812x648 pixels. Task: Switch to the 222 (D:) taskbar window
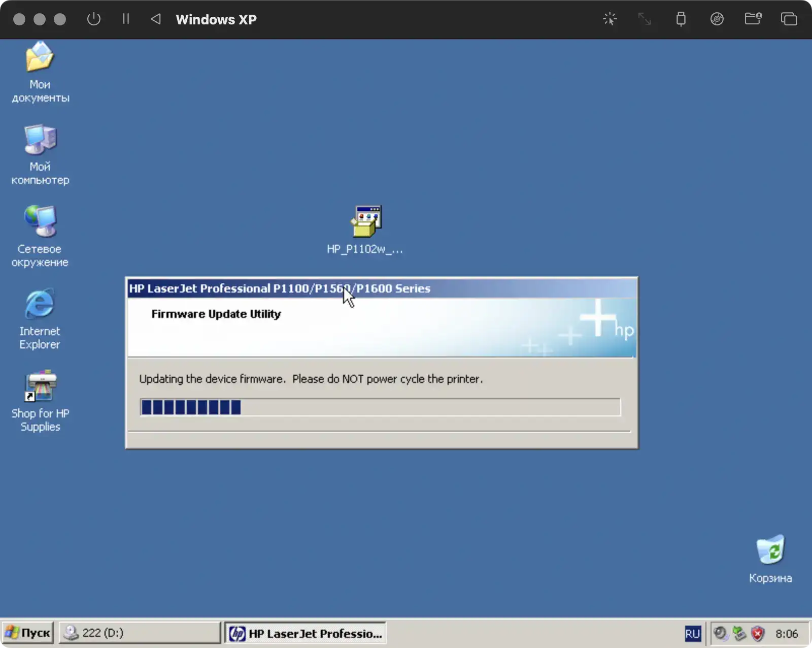[x=140, y=633]
